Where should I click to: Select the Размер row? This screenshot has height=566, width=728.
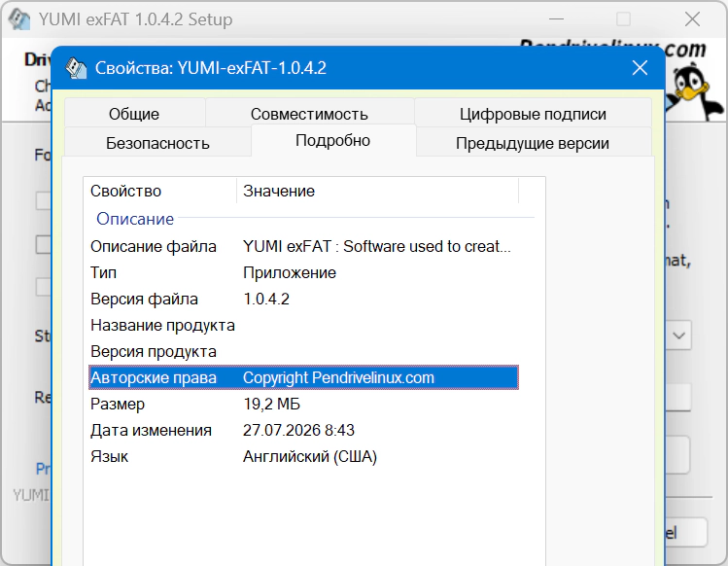[303, 404]
